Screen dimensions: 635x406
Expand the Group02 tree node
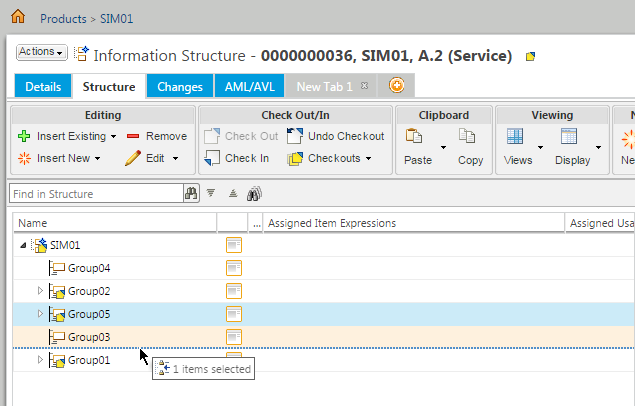[41, 291]
